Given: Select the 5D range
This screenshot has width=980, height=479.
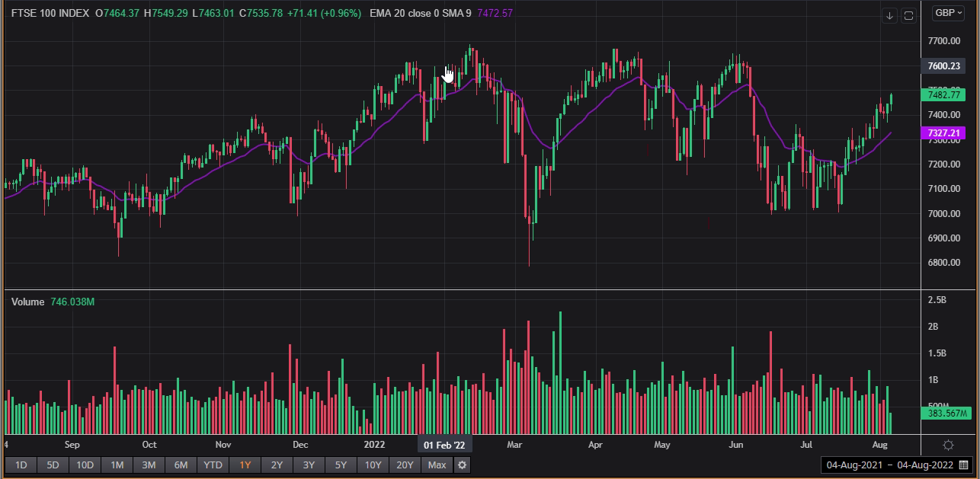Looking at the screenshot, I should click(53, 465).
